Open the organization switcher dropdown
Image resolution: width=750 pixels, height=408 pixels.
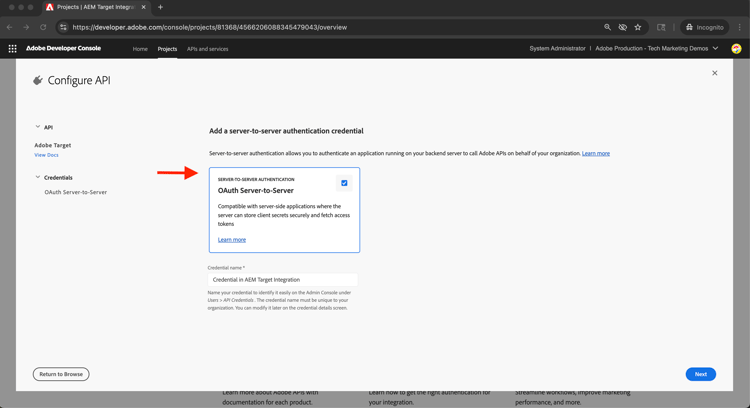pyautogui.click(x=657, y=48)
